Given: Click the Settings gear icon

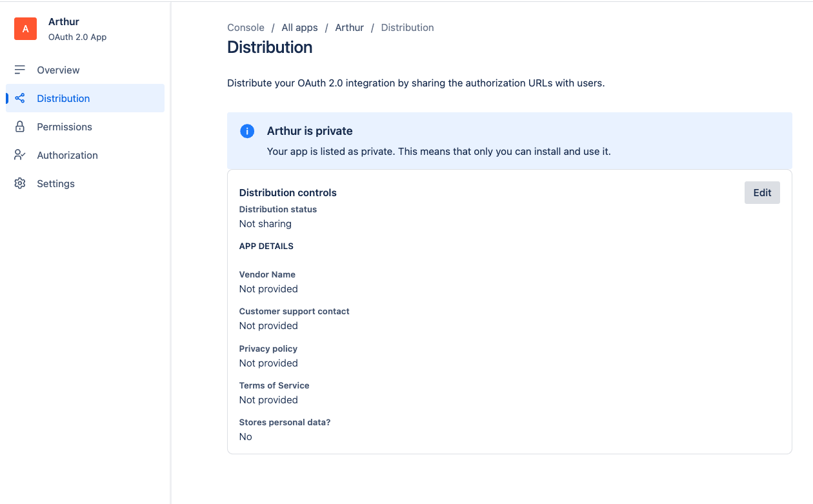Looking at the screenshot, I should click(x=20, y=183).
